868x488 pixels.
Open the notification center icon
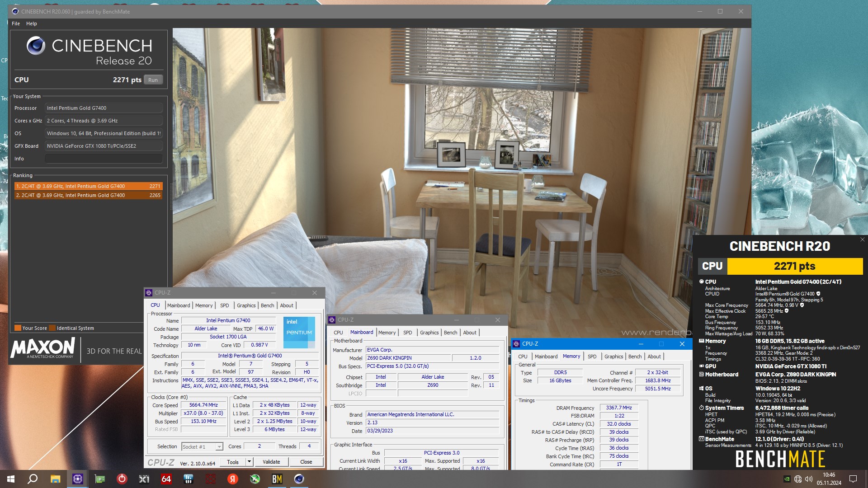pos(853,479)
